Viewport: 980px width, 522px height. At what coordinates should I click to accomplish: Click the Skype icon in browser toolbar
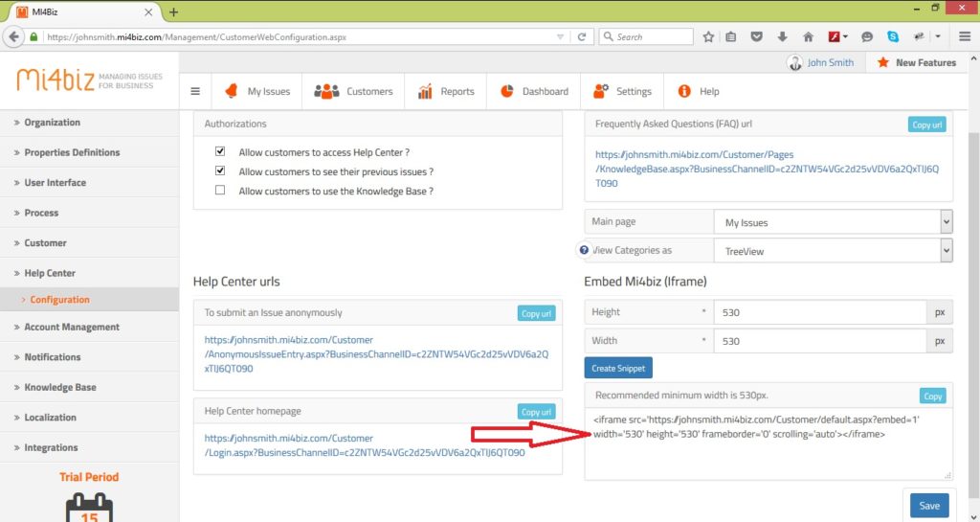[892, 36]
